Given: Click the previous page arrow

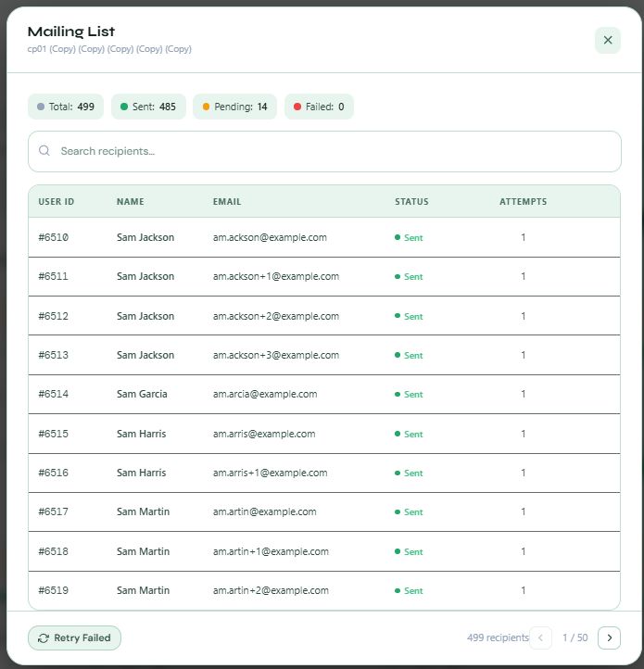Looking at the screenshot, I should 541,637.
